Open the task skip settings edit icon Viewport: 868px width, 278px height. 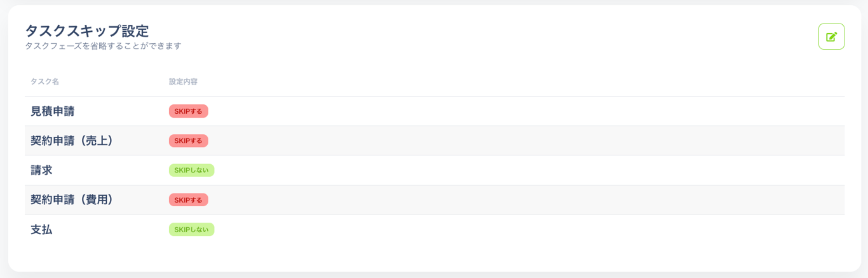831,36
